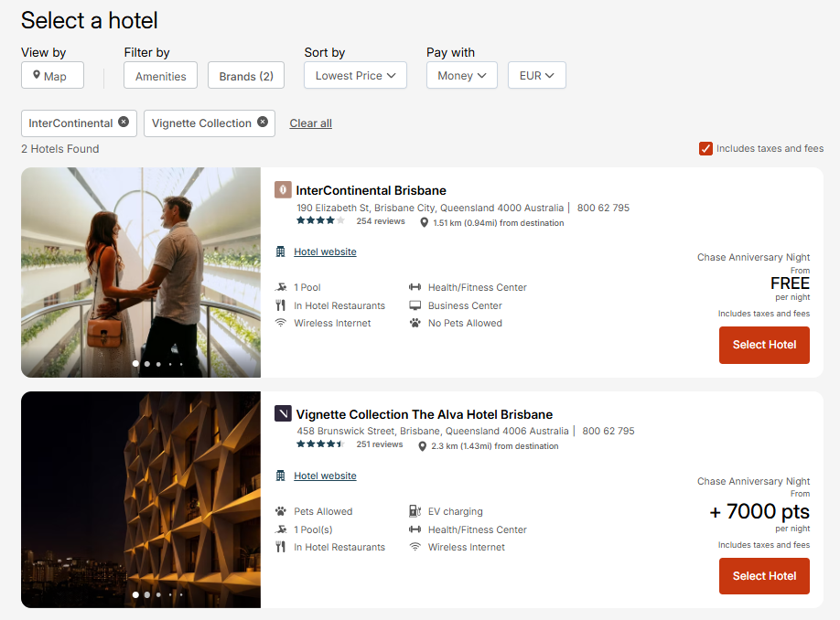840x620 pixels.
Task: Click the FREE per night price
Action: click(790, 283)
